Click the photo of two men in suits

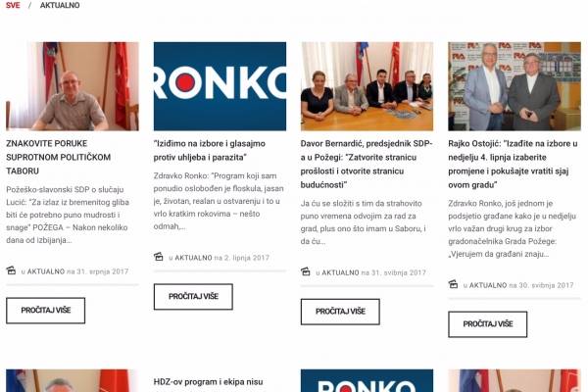pos(514,86)
